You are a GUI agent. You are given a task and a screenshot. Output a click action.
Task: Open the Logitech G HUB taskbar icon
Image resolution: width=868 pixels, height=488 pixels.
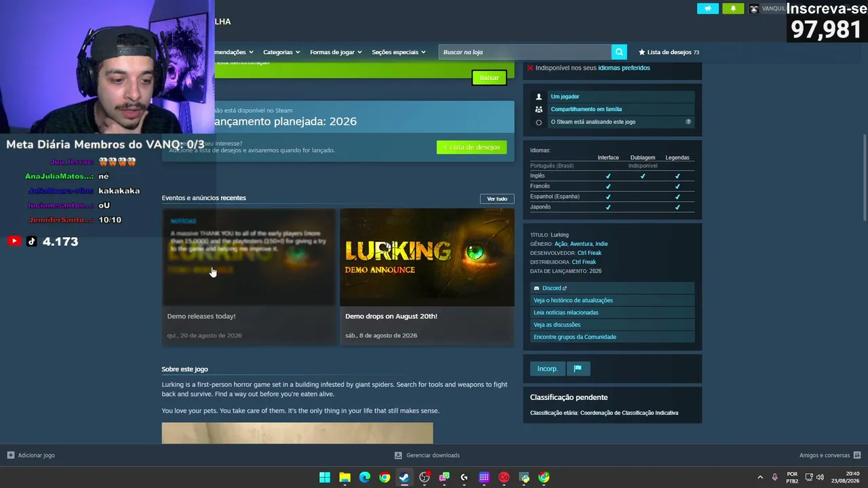464,477
